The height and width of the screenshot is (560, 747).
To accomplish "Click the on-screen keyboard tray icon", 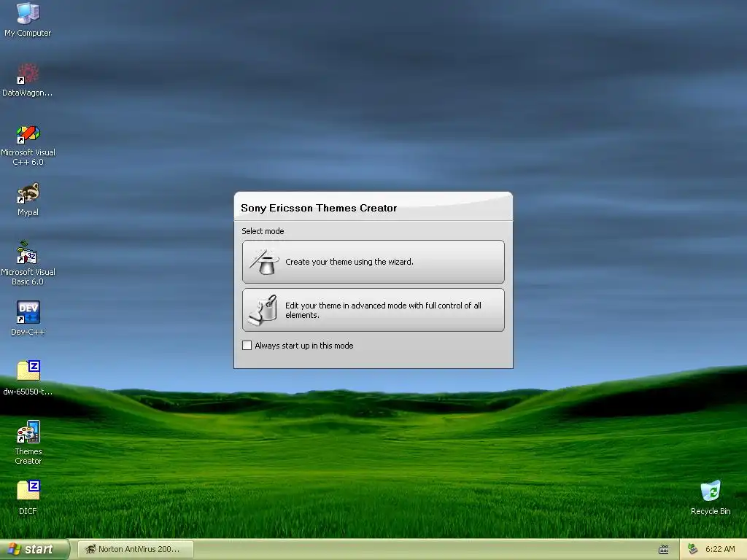I will coord(663,550).
